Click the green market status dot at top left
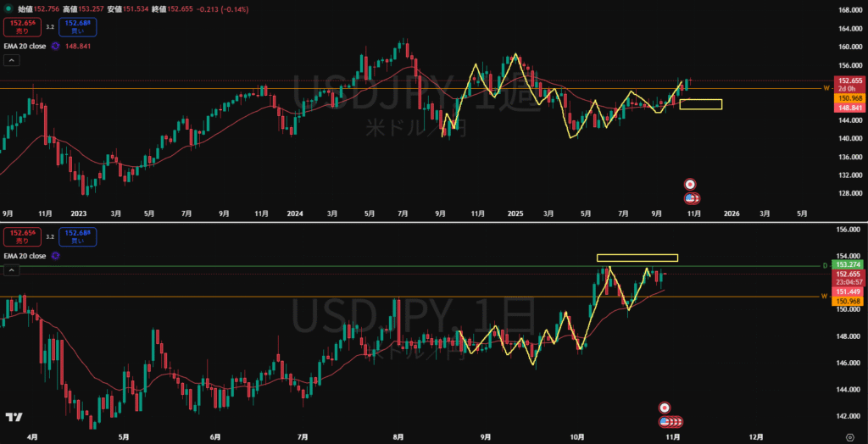 [8, 8]
